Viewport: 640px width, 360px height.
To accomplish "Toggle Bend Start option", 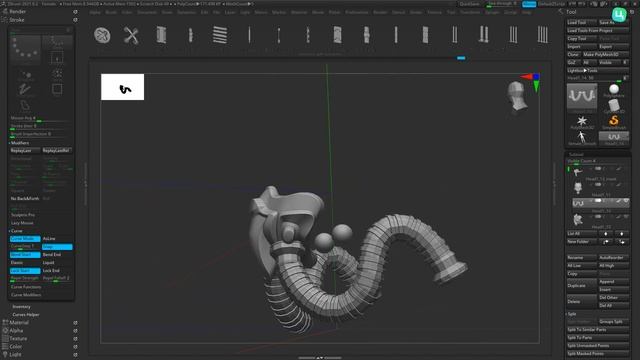I will [25, 255].
